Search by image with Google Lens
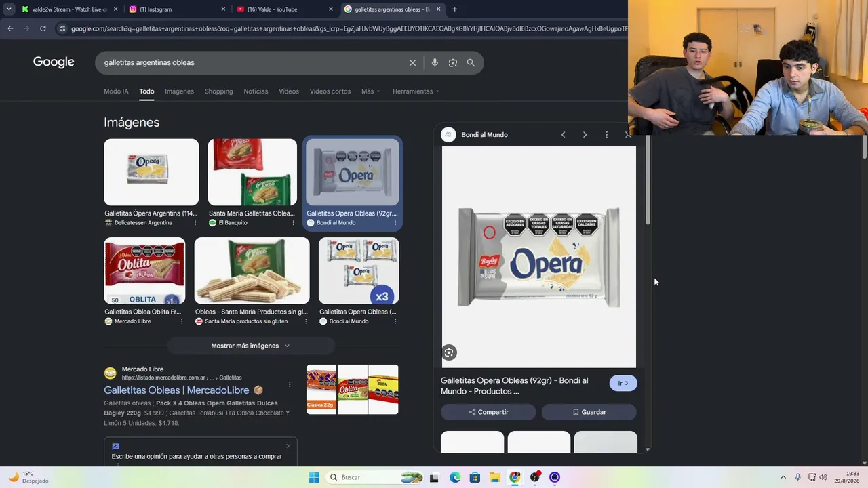Viewport: 868px width, 488px height. click(x=452, y=63)
